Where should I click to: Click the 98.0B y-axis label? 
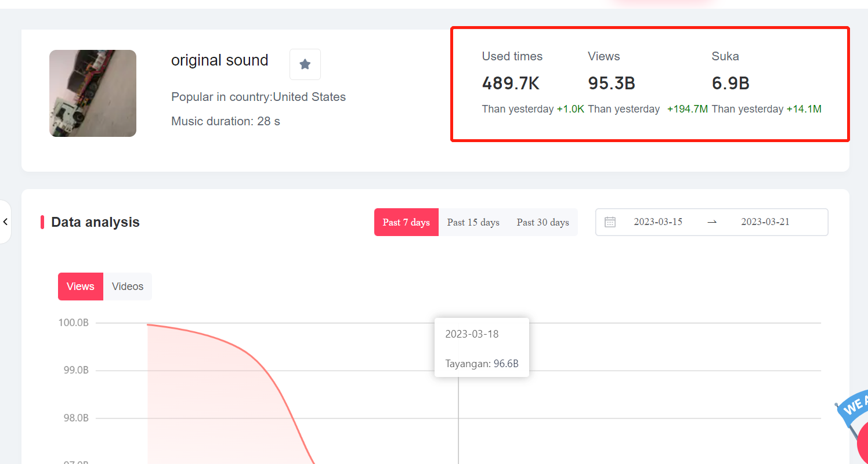(x=76, y=418)
